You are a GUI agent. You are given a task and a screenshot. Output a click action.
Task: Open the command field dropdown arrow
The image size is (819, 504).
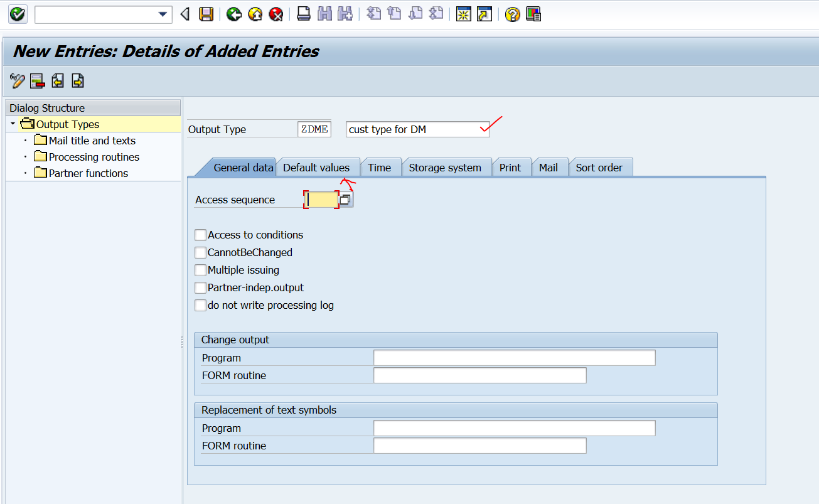click(x=163, y=14)
